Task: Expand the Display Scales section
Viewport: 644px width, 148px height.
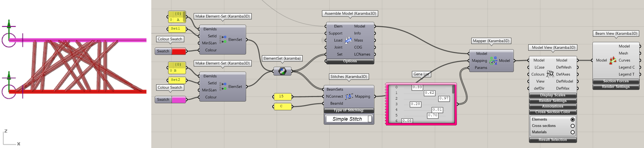Action: [x=553, y=95]
